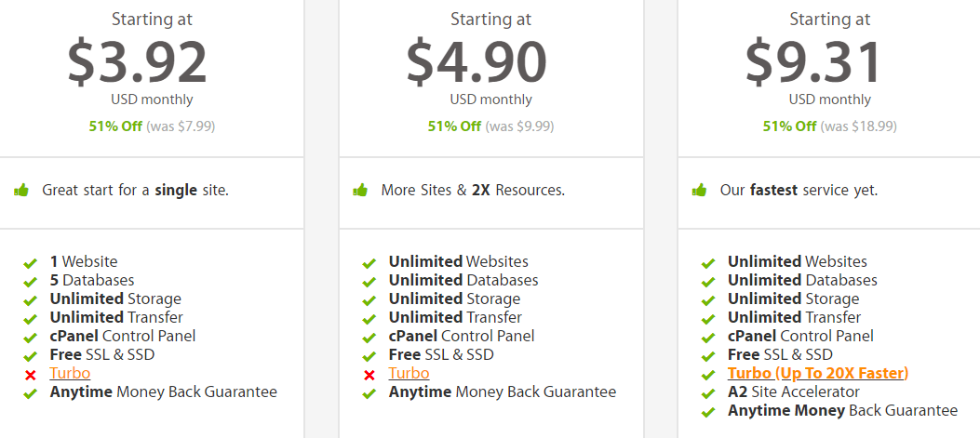Click the checkmark beside "A2 Site Accelerator"
Viewport: 980px width, 438px height.
[x=708, y=393]
